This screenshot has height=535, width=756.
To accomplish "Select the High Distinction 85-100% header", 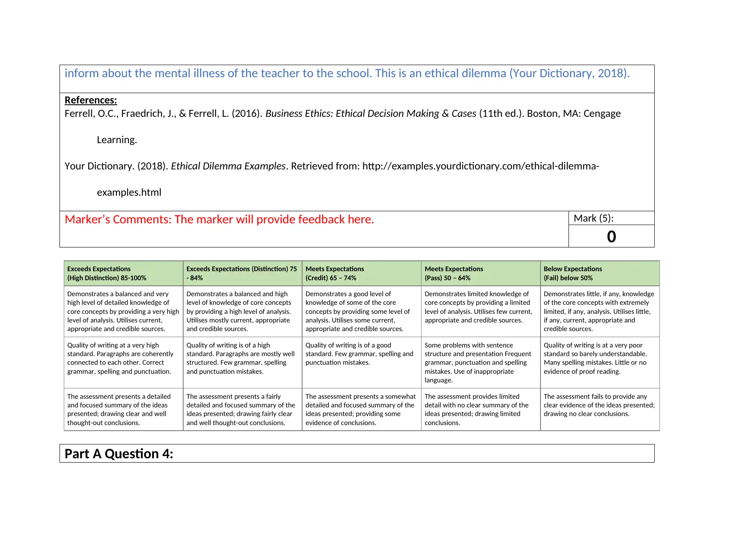I will [x=123, y=273].
